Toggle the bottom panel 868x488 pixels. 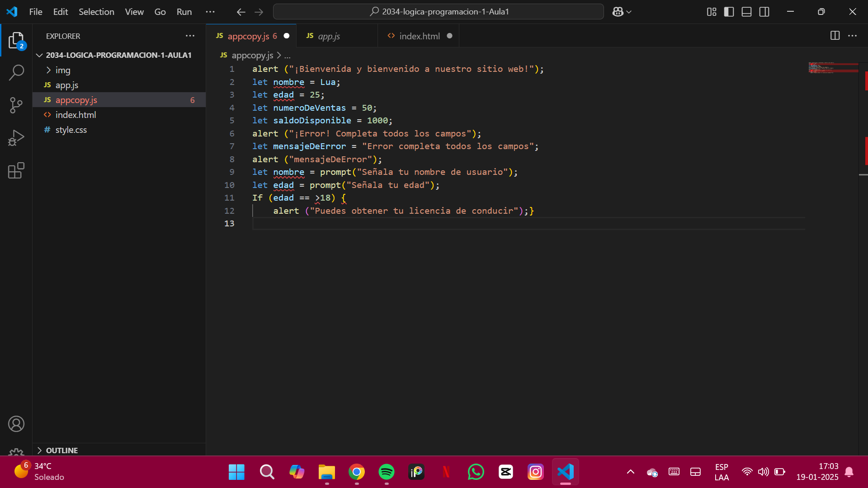click(x=747, y=12)
